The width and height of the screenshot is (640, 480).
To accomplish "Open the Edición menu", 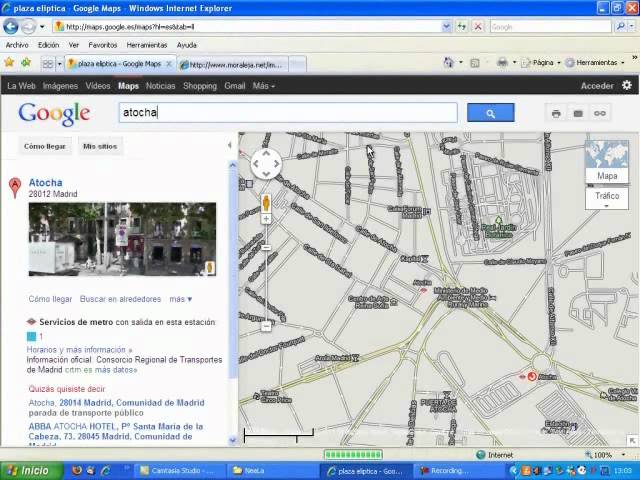I will (x=48, y=45).
